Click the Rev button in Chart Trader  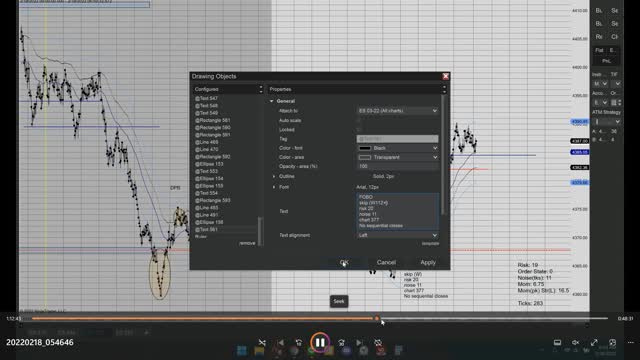click(x=599, y=37)
